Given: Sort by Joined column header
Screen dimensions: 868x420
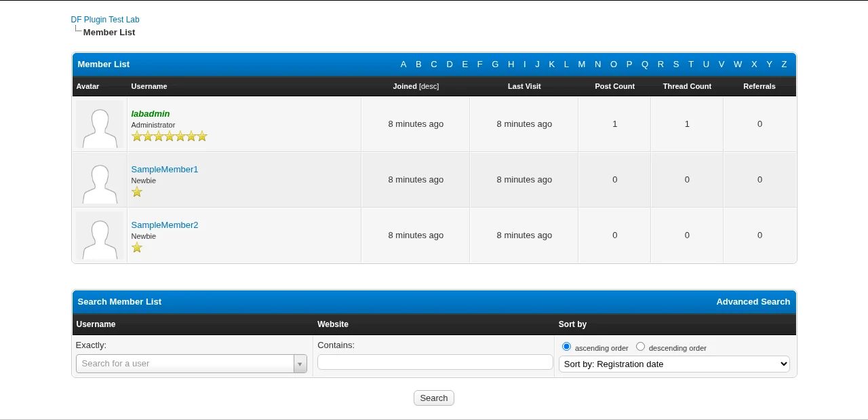Looking at the screenshot, I should pyautogui.click(x=405, y=86).
